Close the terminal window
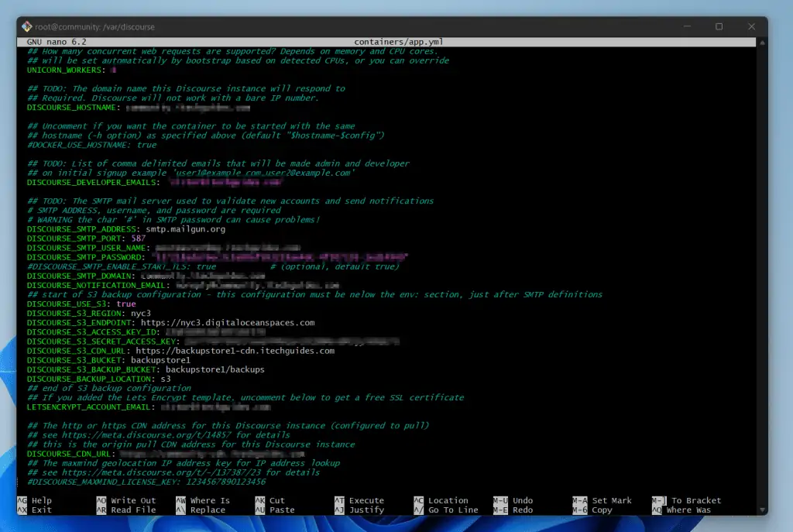This screenshot has height=532, width=793. [x=751, y=26]
